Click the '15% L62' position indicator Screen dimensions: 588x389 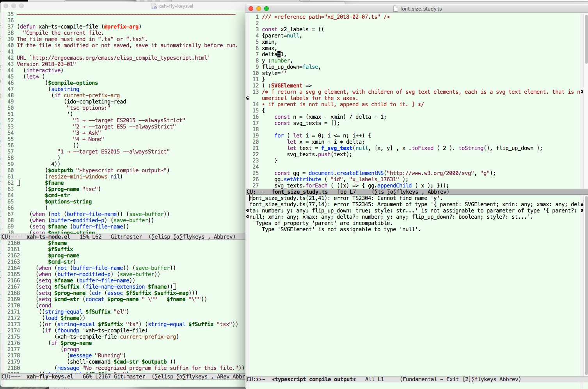[x=91, y=237]
